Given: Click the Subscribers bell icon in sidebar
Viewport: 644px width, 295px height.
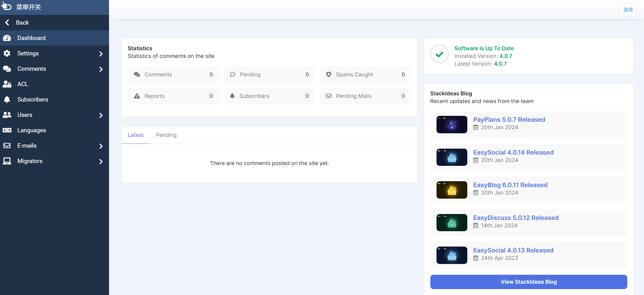Looking at the screenshot, I should 7,99.
